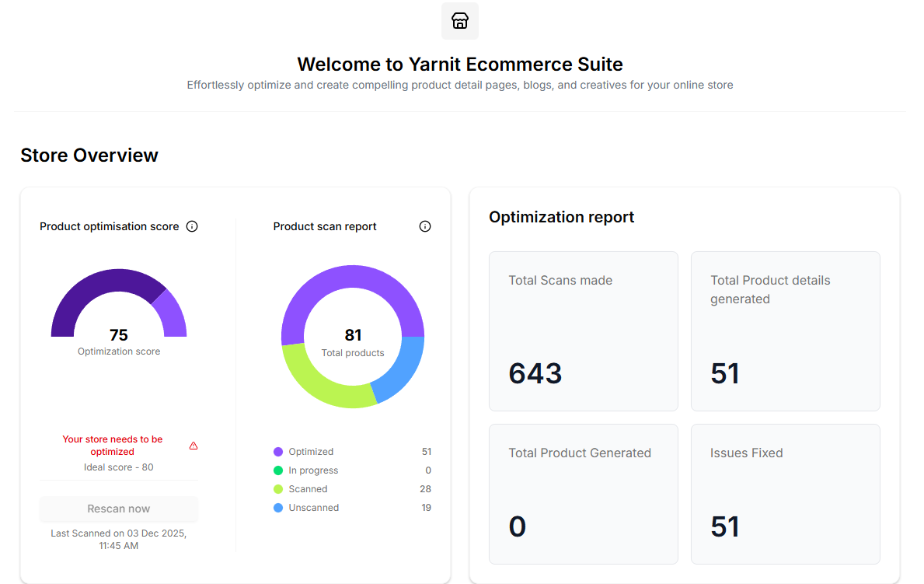The width and height of the screenshot is (924, 584).
Task: Click the store icon at top
Action: click(x=459, y=21)
